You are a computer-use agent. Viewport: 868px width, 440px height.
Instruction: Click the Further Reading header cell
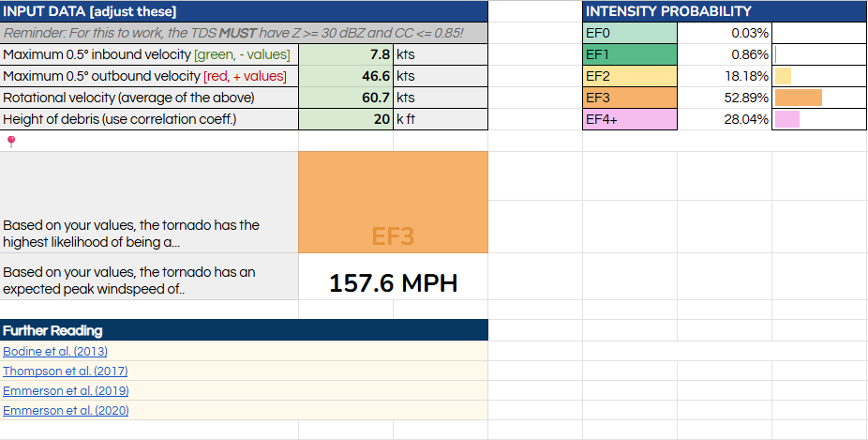pyautogui.click(x=244, y=330)
